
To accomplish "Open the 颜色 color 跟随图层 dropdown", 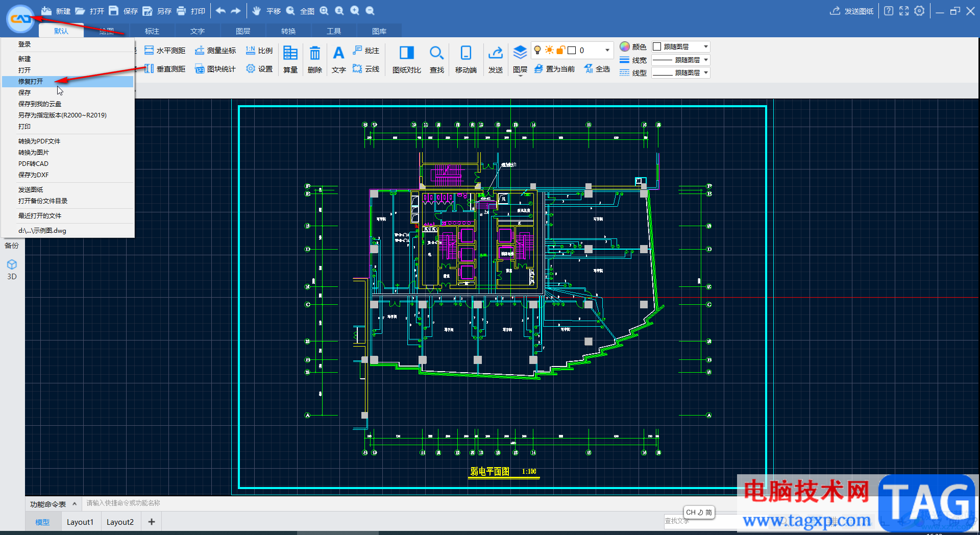I will 681,46.
